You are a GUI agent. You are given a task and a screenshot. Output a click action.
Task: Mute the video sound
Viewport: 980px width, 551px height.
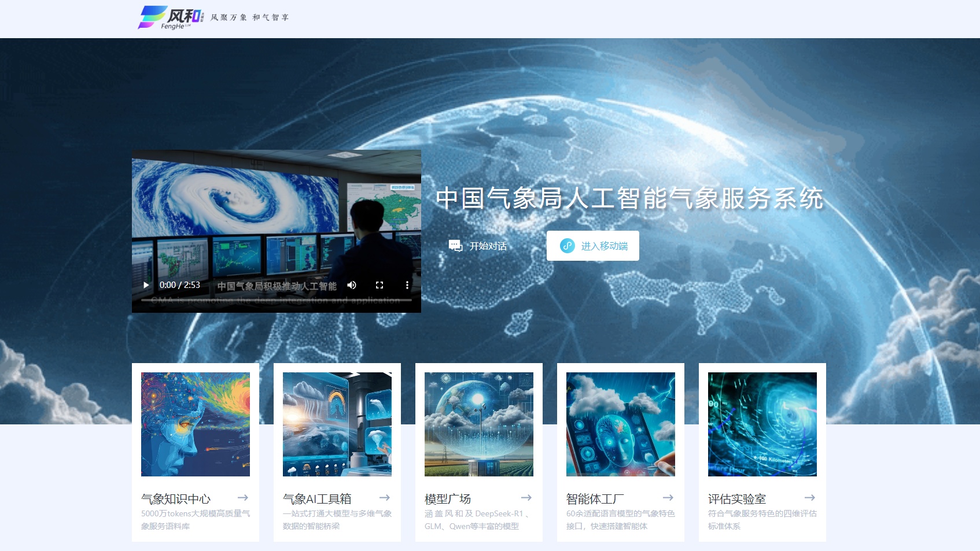point(351,284)
